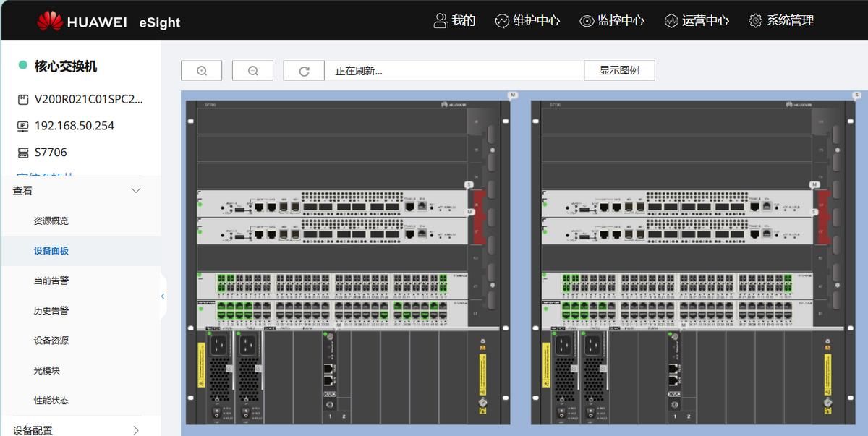
Task: Click the zoom out magnifier button
Action: (252, 70)
